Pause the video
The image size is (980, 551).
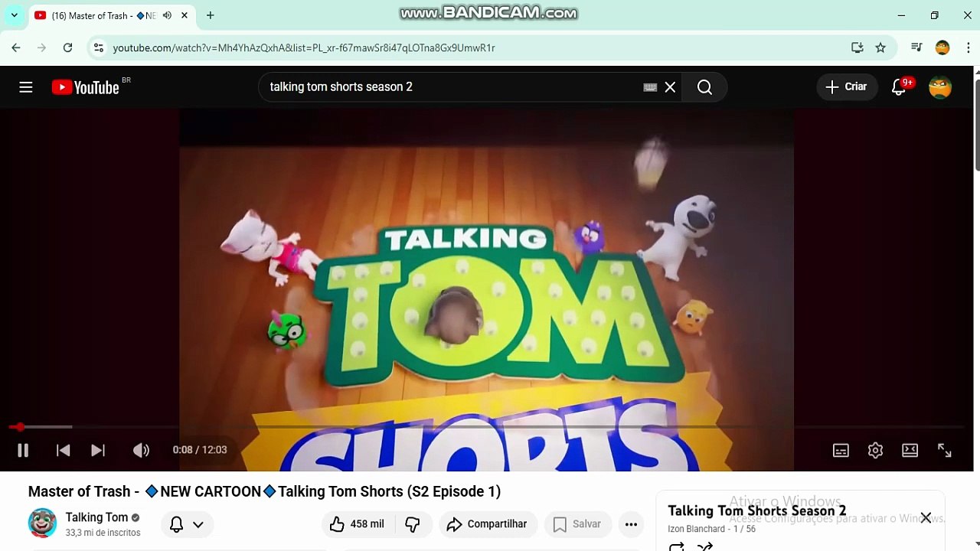coord(23,450)
